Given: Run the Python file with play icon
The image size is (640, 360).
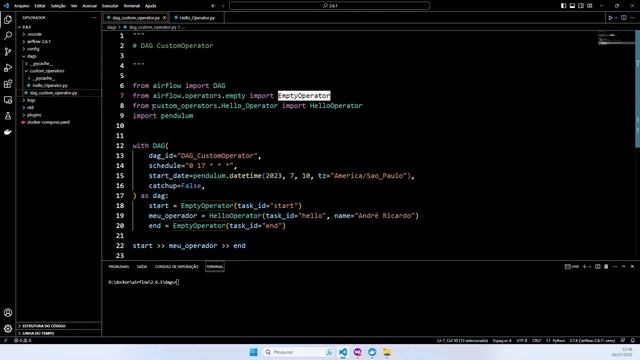Looking at the screenshot, I should coord(610,18).
